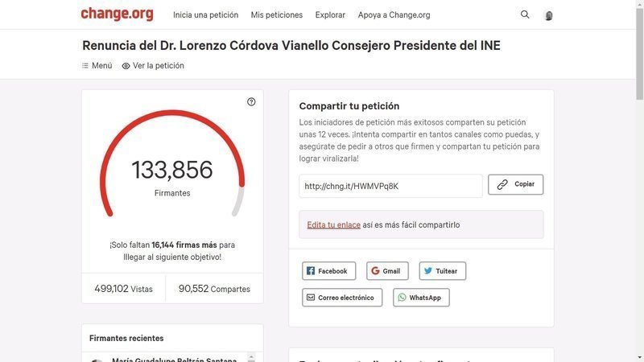The image size is (644, 362).
Task: Go to Mis peticiones
Action: tap(277, 15)
